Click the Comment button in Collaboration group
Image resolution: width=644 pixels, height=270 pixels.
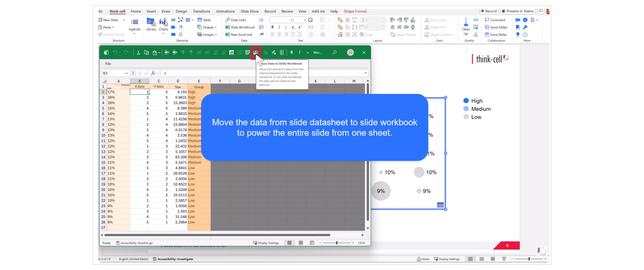495,20
